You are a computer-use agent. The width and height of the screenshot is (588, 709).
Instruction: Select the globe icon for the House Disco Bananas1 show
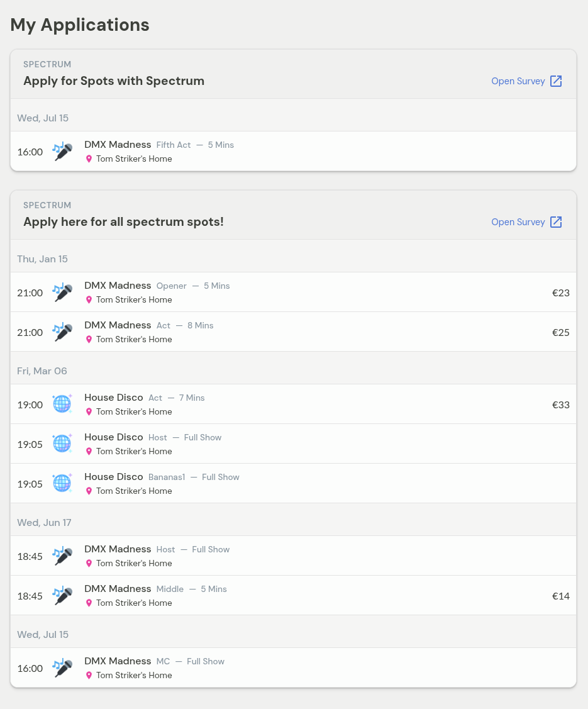(62, 483)
